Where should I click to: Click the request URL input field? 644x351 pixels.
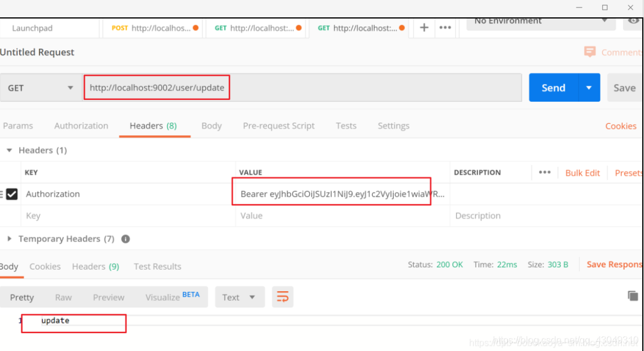click(302, 87)
